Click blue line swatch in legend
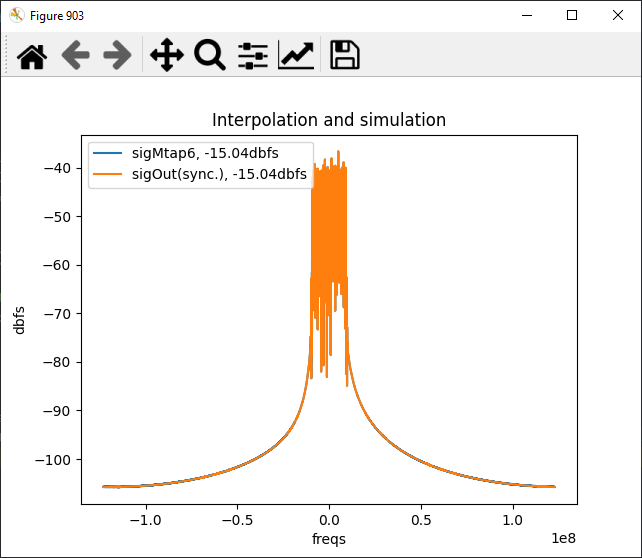 108,153
